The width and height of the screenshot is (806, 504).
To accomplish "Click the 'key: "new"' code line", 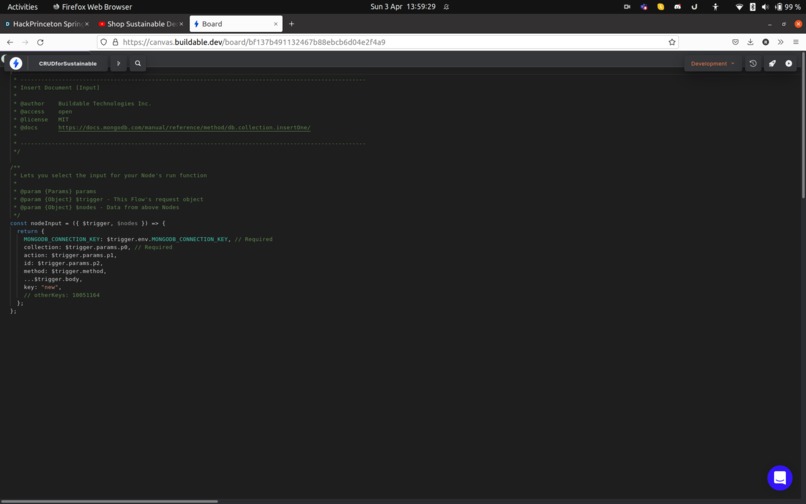I will click(x=42, y=287).
